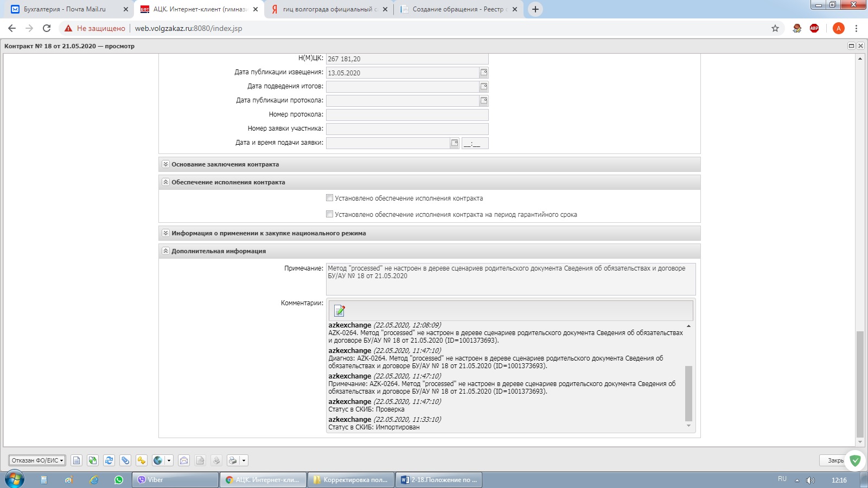Screen dimensions: 868x488
Task: Expand the national regime information section
Action: tap(166, 233)
